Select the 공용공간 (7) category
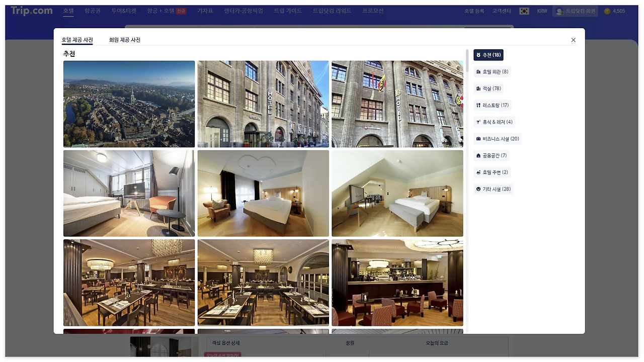The height and width of the screenshot is (362, 644). tap(492, 155)
